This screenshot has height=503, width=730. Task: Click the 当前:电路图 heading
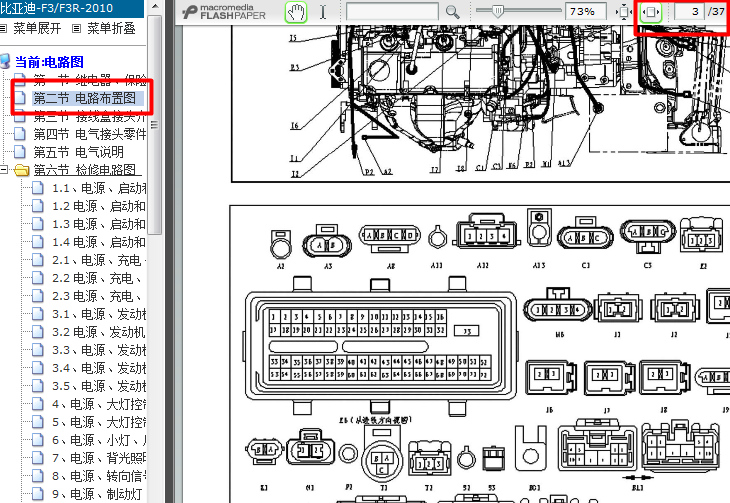coord(49,62)
